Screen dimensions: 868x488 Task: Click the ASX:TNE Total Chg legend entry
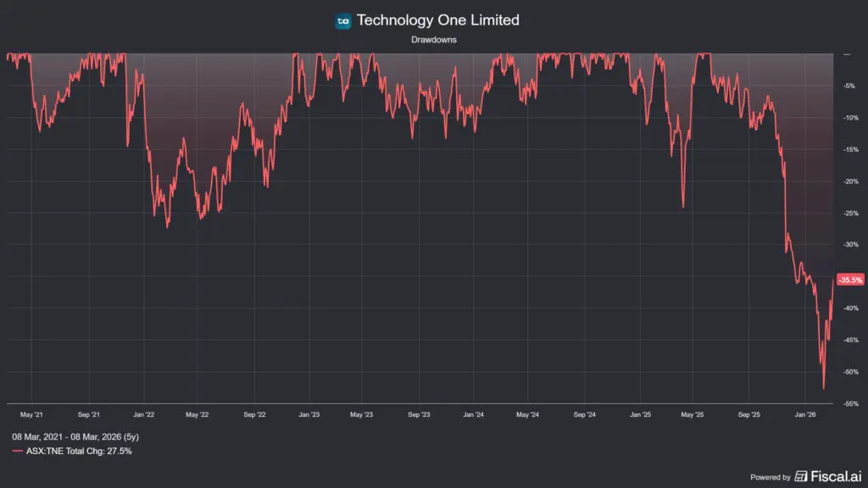pos(78,452)
